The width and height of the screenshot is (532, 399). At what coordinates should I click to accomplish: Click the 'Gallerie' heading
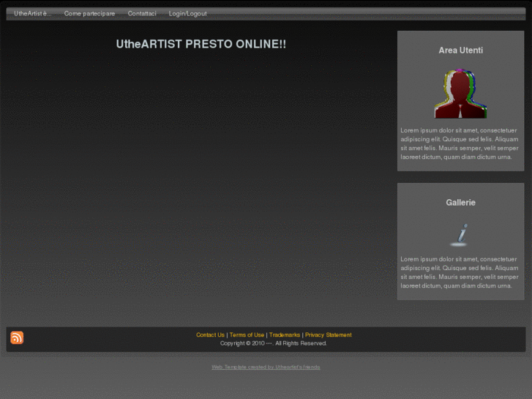(x=460, y=202)
